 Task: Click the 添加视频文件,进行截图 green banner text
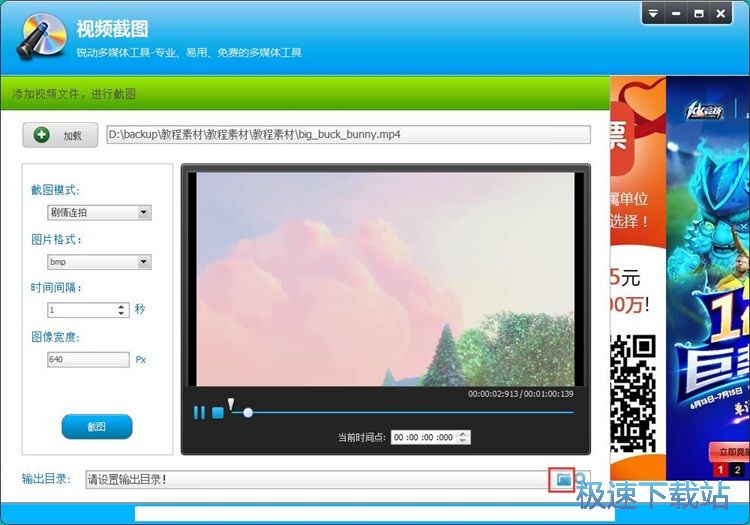(74, 94)
